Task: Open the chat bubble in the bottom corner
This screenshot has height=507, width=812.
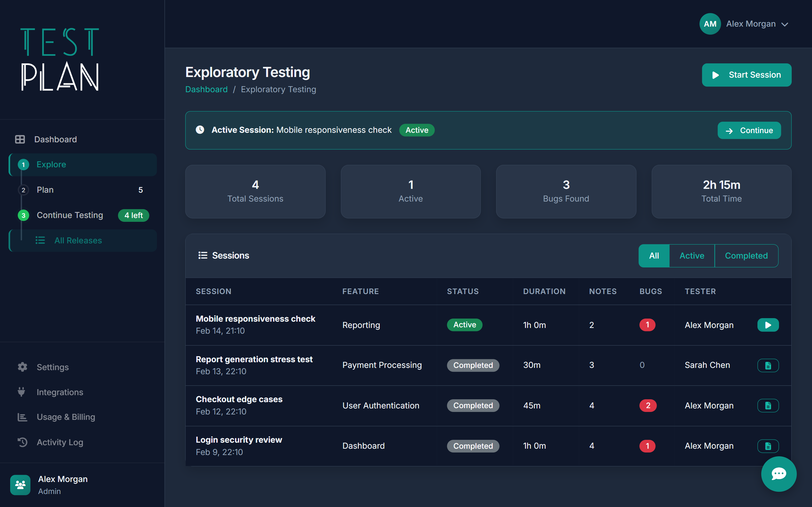Action: click(778, 474)
